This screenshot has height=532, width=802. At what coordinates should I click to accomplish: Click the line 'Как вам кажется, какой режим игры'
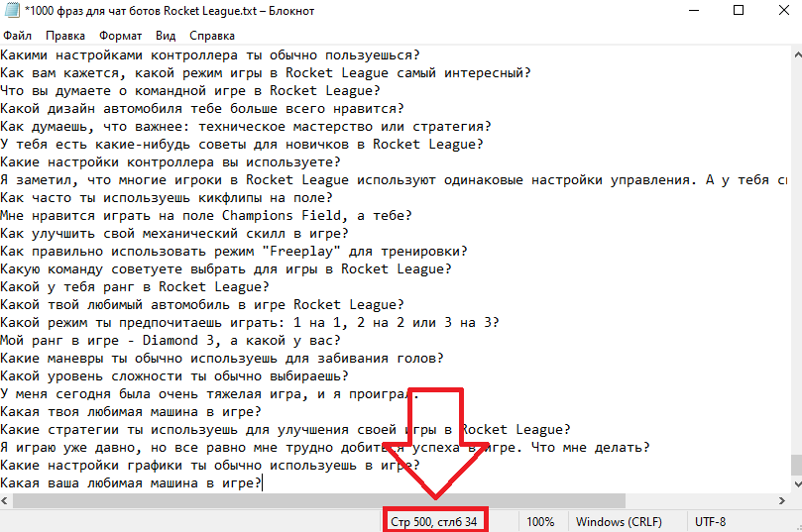click(x=266, y=73)
